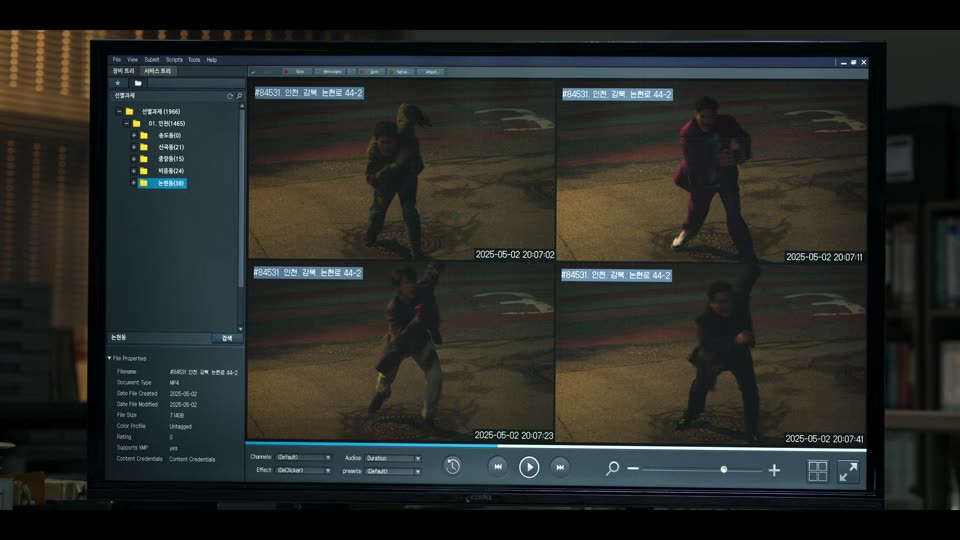Switch to the four-pane grid layout
This screenshot has height=540, width=960.
[x=818, y=471]
